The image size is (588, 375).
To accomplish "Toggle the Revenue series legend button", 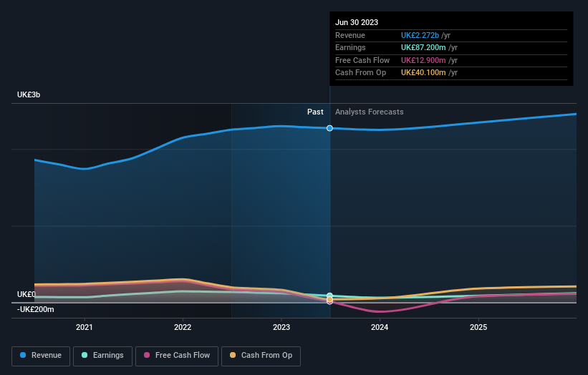I will 41,356.
